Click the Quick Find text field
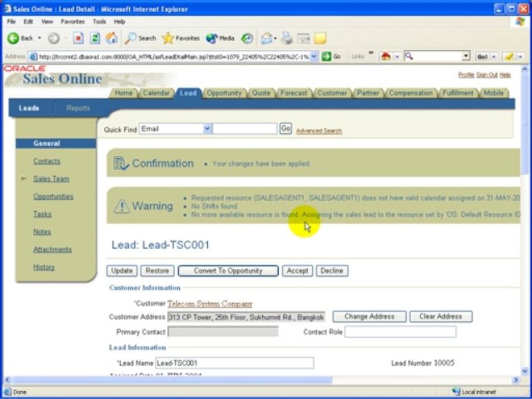532x399 pixels. click(x=245, y=129)
